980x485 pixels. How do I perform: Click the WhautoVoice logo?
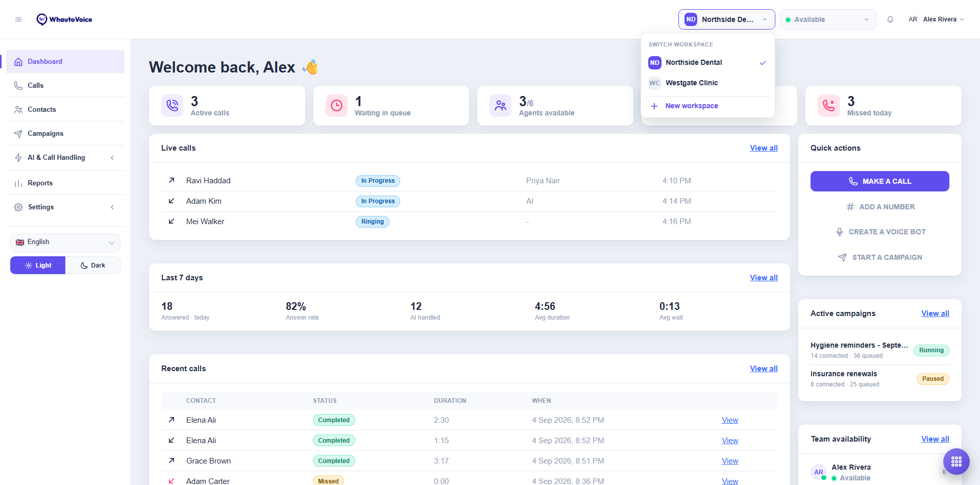coord(64,19)
